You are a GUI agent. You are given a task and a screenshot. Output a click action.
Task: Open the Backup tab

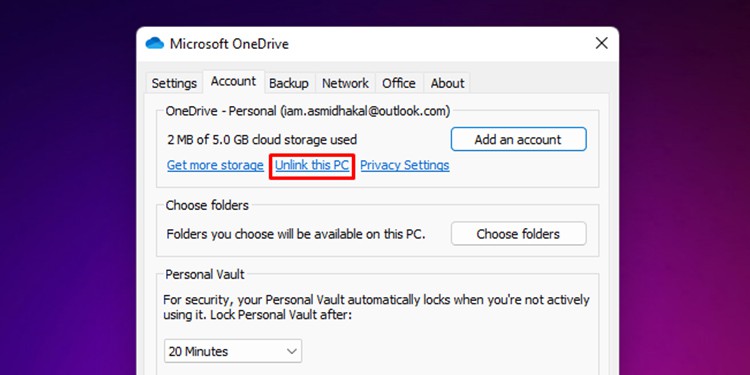point(288,83)
